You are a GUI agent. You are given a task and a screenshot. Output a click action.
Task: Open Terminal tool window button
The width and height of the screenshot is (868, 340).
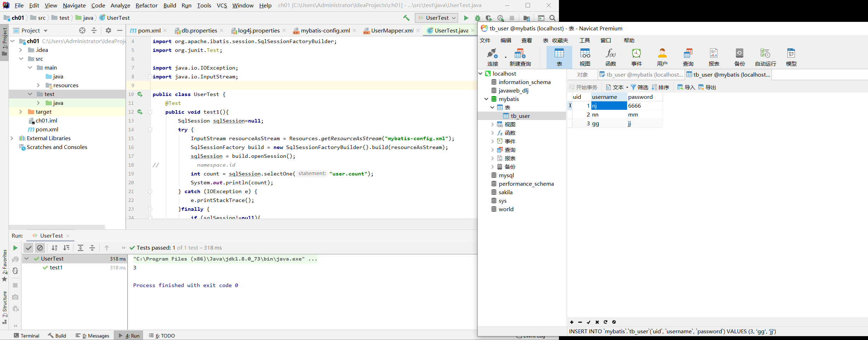(x=26, y=335)
